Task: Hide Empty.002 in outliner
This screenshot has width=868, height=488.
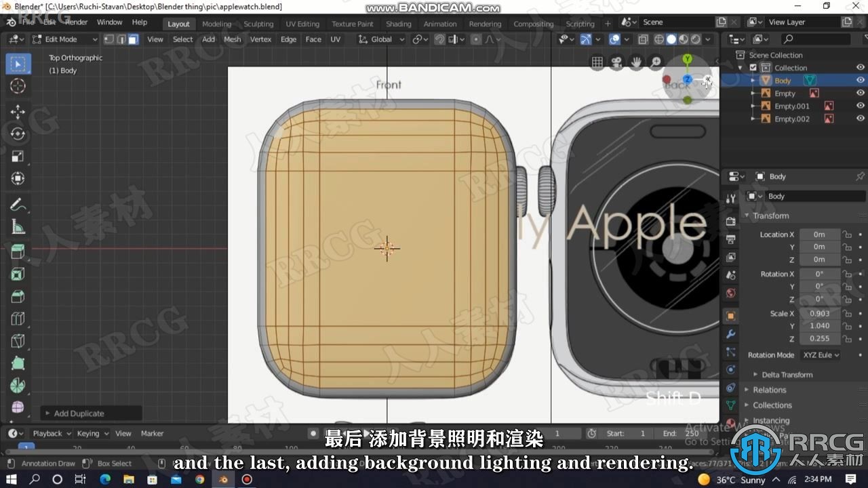Action: [x=860, y=119]
